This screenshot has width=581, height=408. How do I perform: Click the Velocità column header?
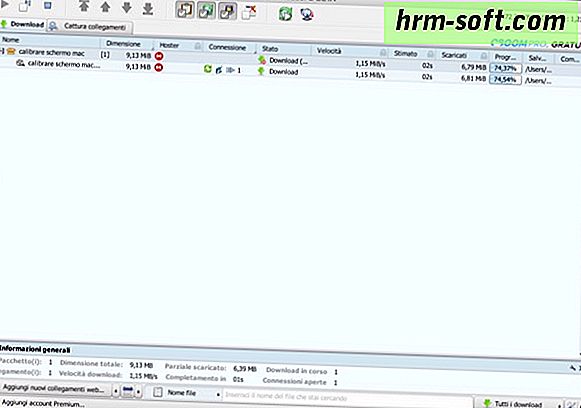click(x=350, y=51)
